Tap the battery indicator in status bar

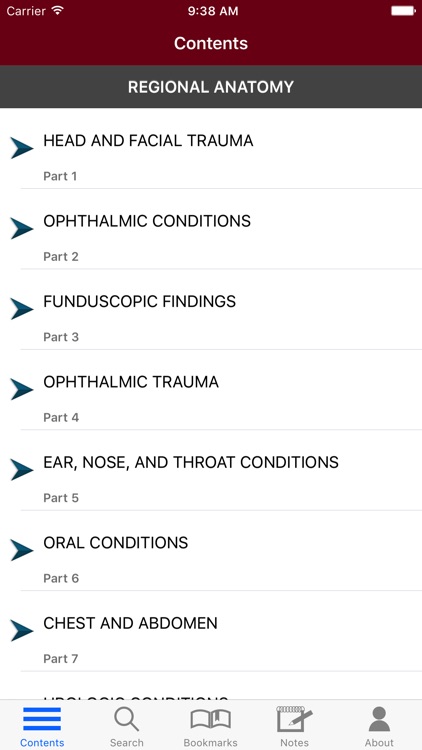click(x=403, y=11)
